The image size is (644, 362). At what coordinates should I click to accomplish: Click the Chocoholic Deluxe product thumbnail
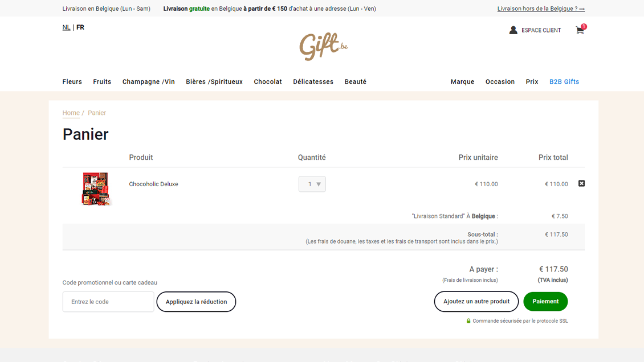[95, 188]
